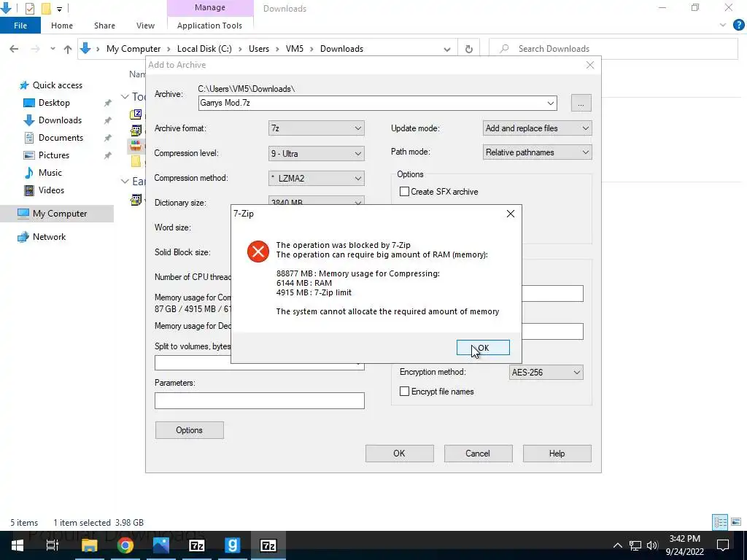Viewport: 747px width, 560px height.
Task: Toggle the Create SFX archive checkbox
Action: click(x=404, y=192)
